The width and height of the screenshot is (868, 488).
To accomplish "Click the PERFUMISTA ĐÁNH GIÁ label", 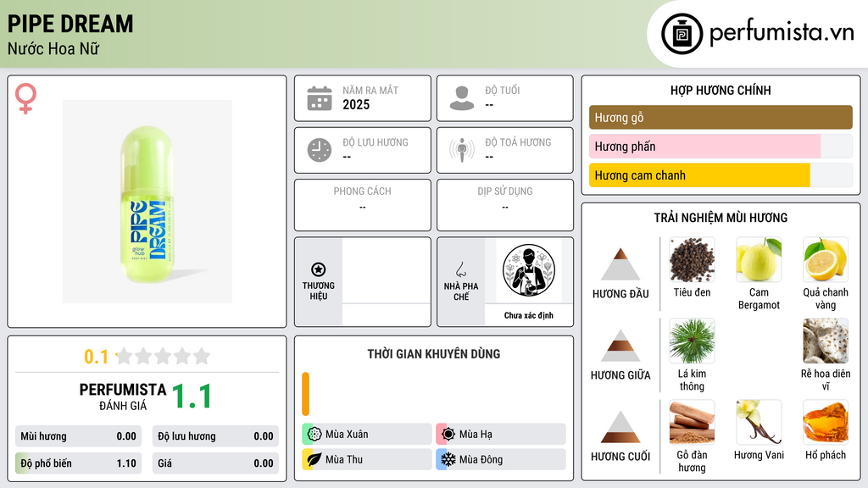I will 123,396.
